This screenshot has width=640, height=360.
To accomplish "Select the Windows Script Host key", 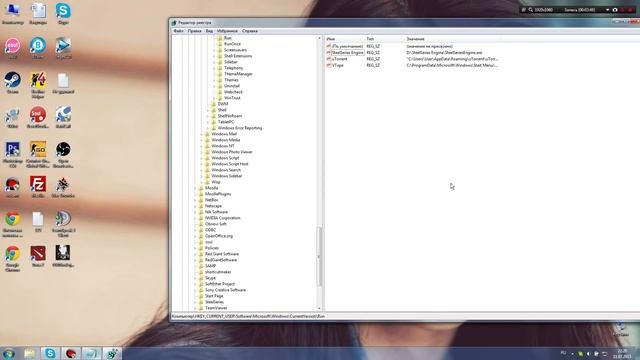I will click(230, 164).
